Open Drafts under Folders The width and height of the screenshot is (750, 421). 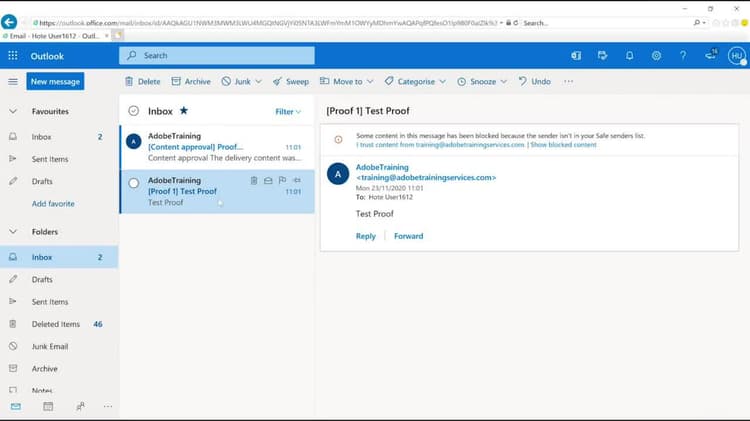point(59,279)
